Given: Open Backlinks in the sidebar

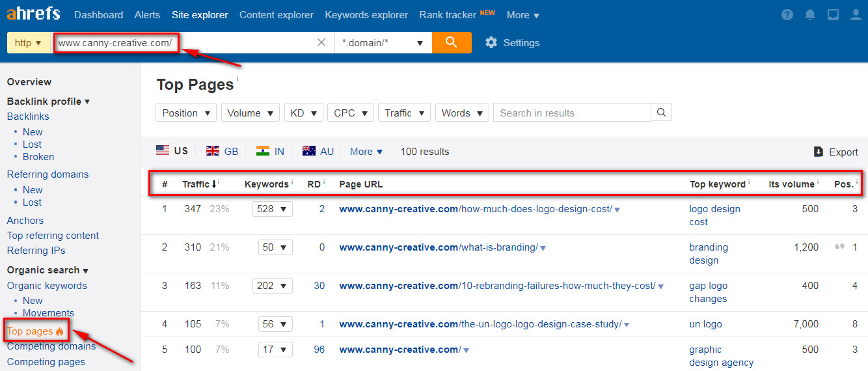Looking at the screenshot, I should [x=28, y=117].
